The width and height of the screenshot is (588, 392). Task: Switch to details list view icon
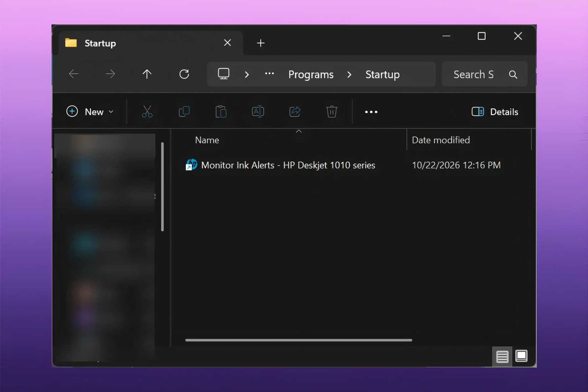click(x=502, y=356)
